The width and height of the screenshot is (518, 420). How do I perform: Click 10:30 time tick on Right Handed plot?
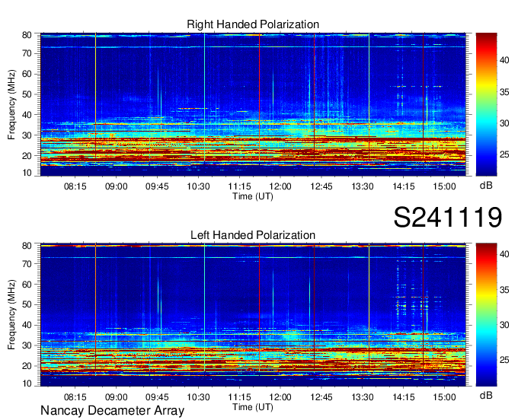[x=198, y=186]
